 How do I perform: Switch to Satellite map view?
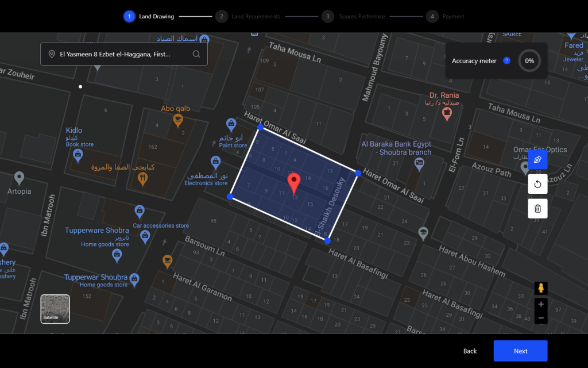(x=55, y=309)
